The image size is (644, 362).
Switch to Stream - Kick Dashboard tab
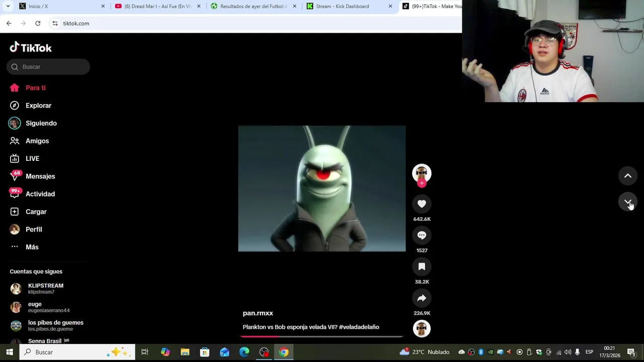[350, 6]
